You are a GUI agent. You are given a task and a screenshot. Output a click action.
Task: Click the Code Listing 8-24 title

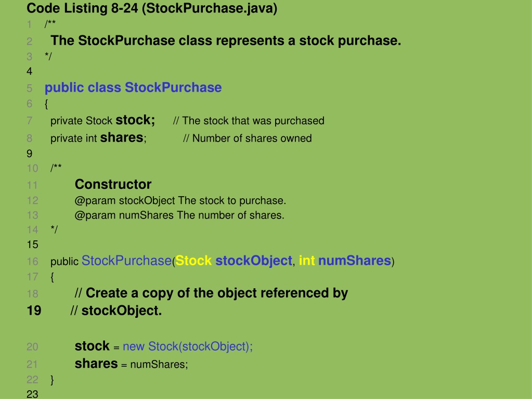[x=152, y=8]
